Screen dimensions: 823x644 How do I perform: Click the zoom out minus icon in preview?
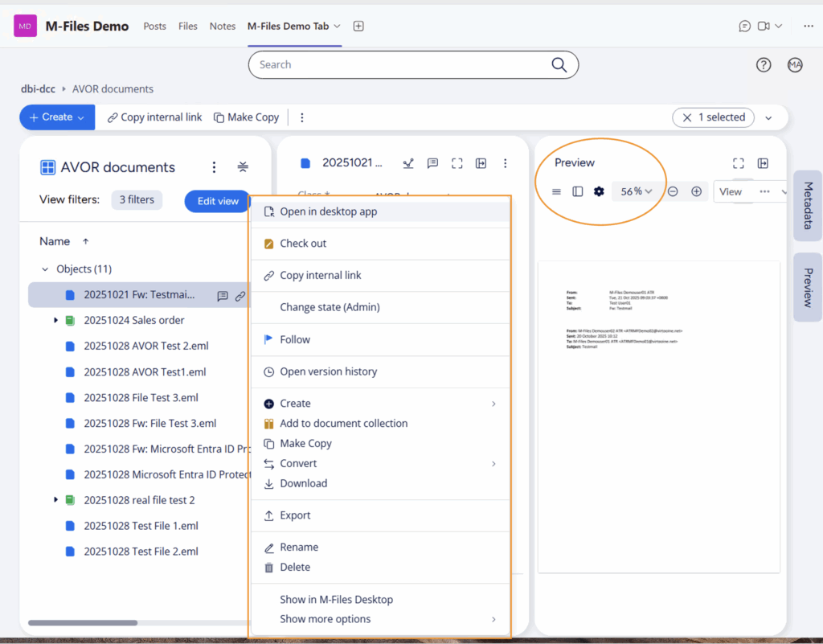coord(673,191)
